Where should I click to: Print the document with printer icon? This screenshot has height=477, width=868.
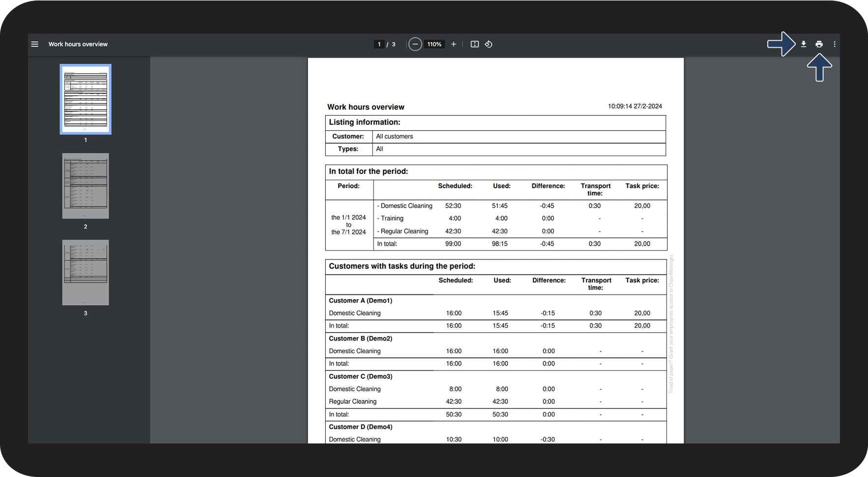819,44
